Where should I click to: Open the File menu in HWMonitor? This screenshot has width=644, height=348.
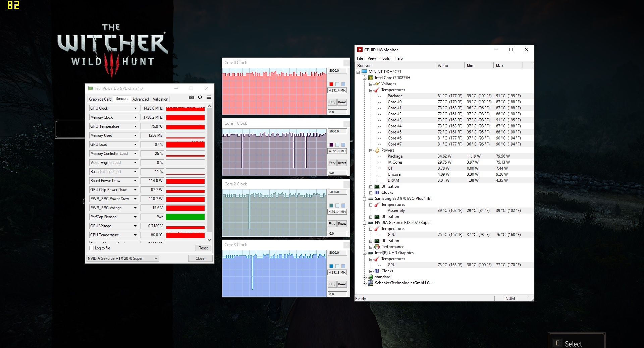[360, 58]
